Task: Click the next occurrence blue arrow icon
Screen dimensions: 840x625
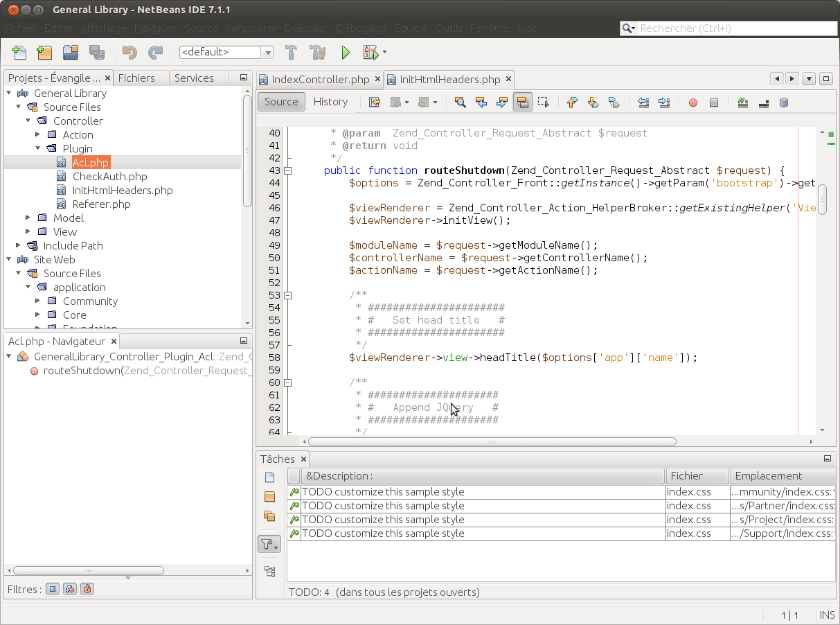Action: click(501, 102)
